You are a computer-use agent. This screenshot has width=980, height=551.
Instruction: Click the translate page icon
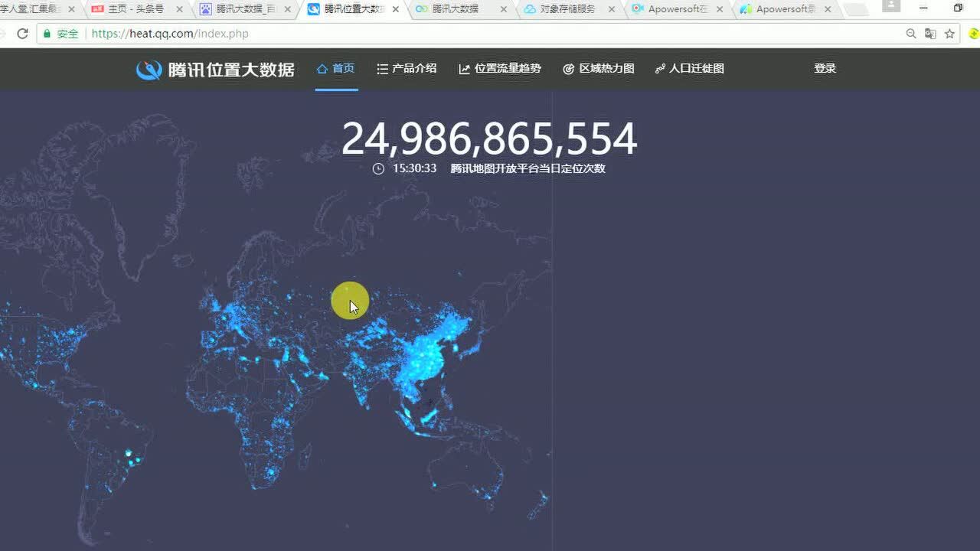(929, 34)
